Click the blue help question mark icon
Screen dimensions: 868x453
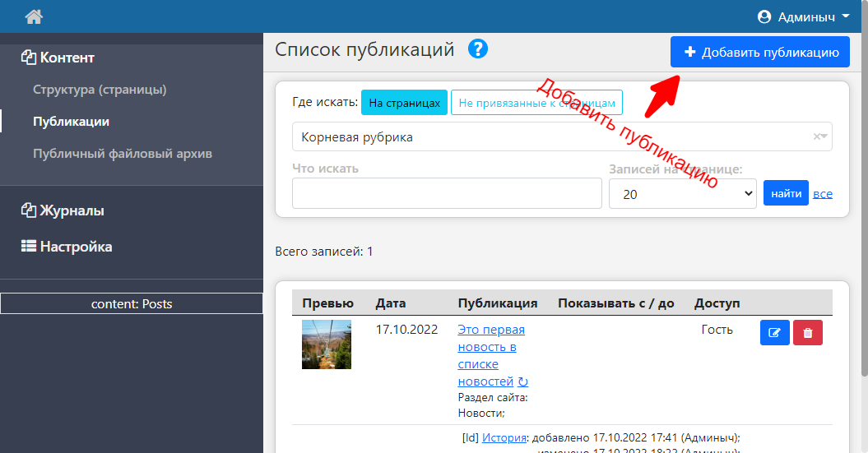pos(478,49)
